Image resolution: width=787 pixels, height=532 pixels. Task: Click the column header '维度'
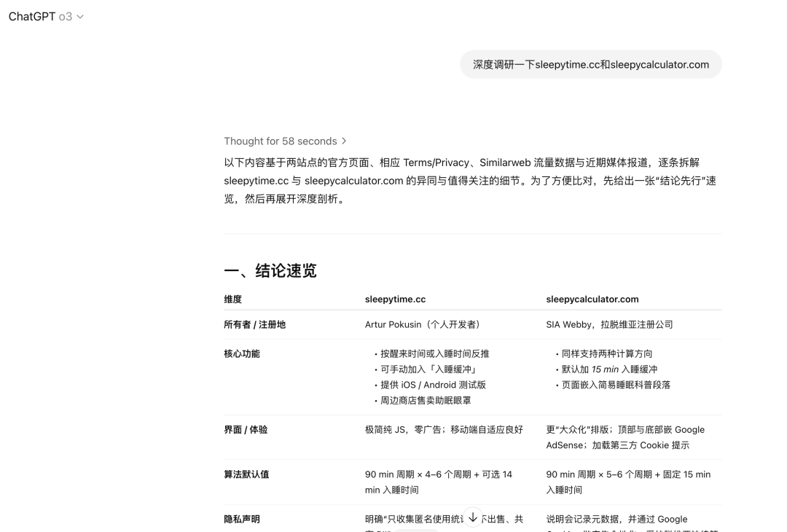click(x=233, y=299)
